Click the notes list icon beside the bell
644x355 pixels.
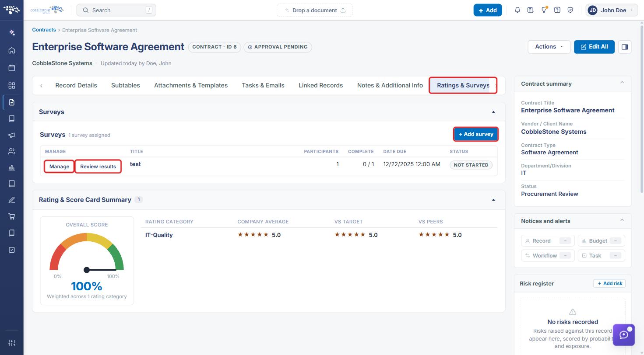coord(531,10)
